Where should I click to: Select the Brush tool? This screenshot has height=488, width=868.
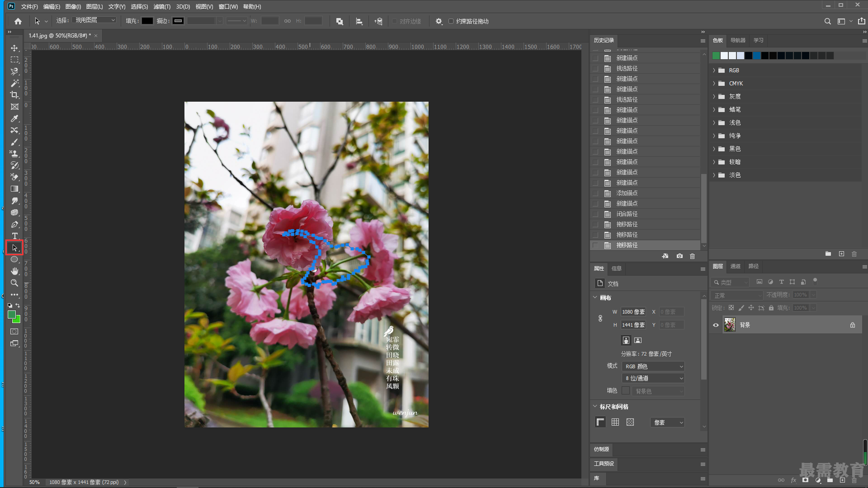click(14, 142)
